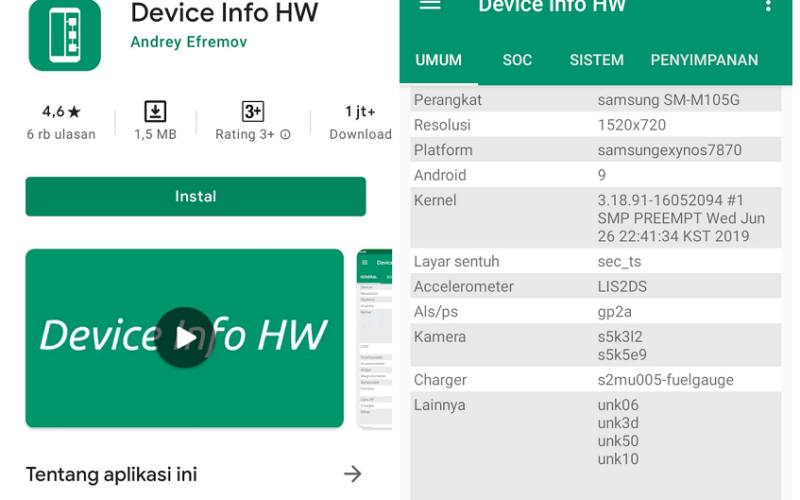The height and width of the screenshot is (500, 800).
Task: Click the Instal button
Action: click(x=195, y=196)
